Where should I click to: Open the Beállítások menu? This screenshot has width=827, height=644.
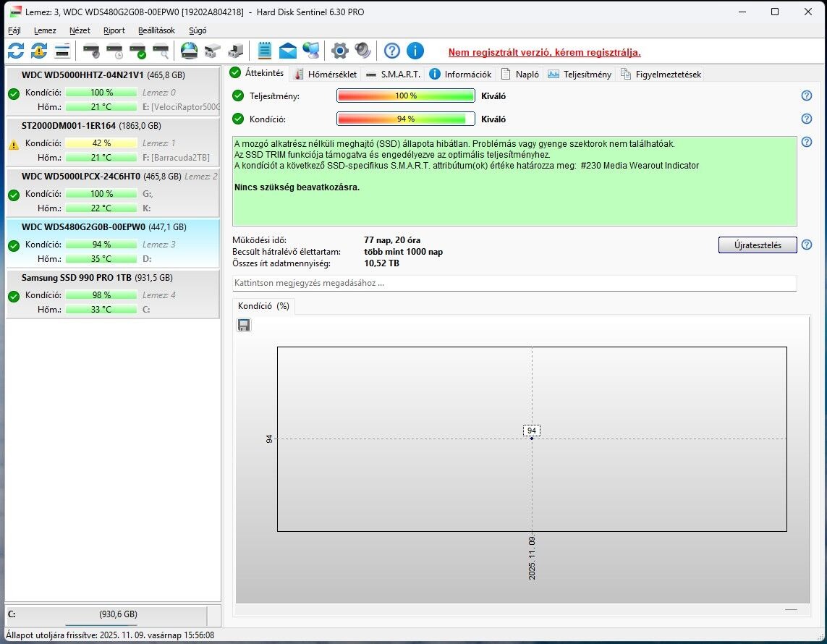tap(156, 30)
